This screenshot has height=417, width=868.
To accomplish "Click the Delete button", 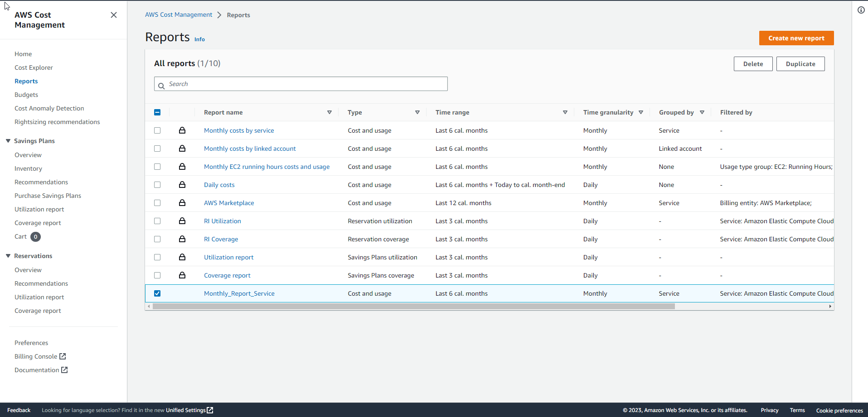I will 753,64.
